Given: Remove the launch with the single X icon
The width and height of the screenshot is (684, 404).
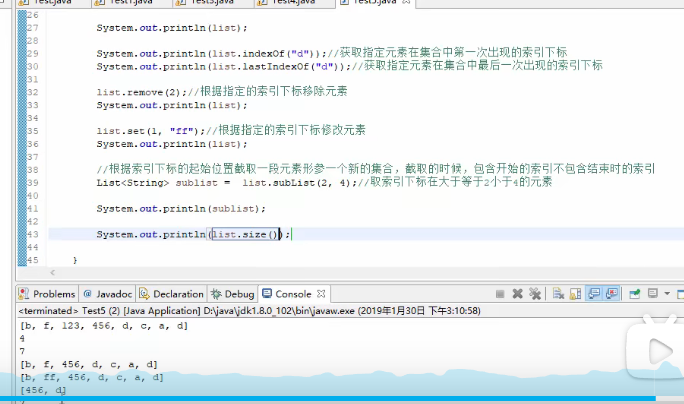Looking at the screenshot, I should coord(517,294).
